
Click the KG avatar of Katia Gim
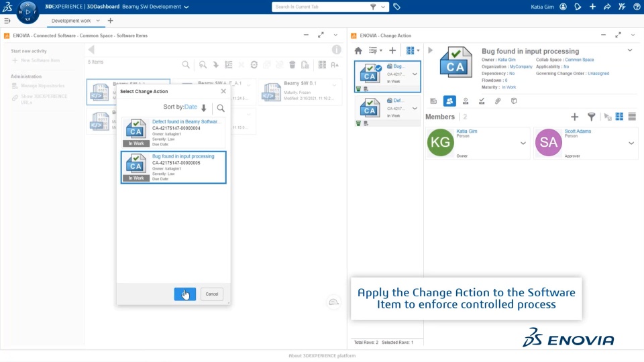pos(440,142)
